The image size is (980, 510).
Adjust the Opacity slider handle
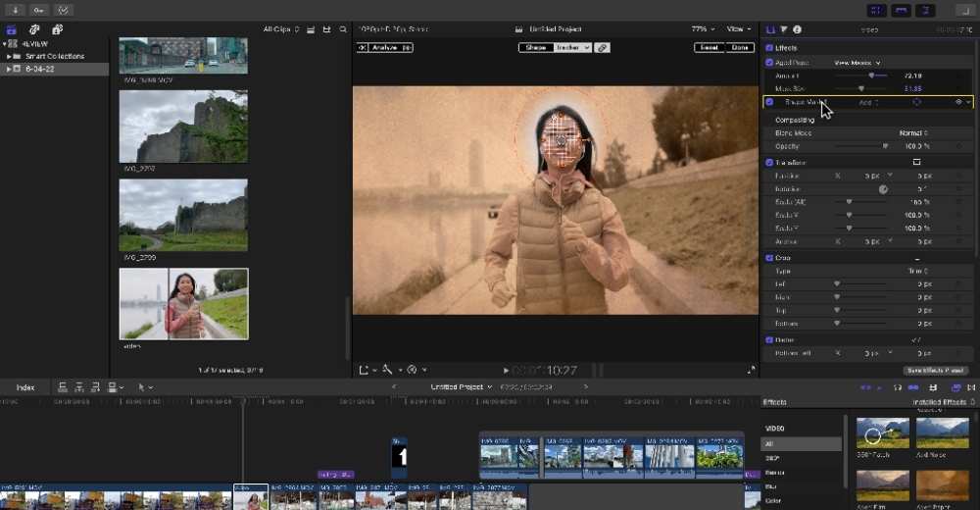[885, 146]
